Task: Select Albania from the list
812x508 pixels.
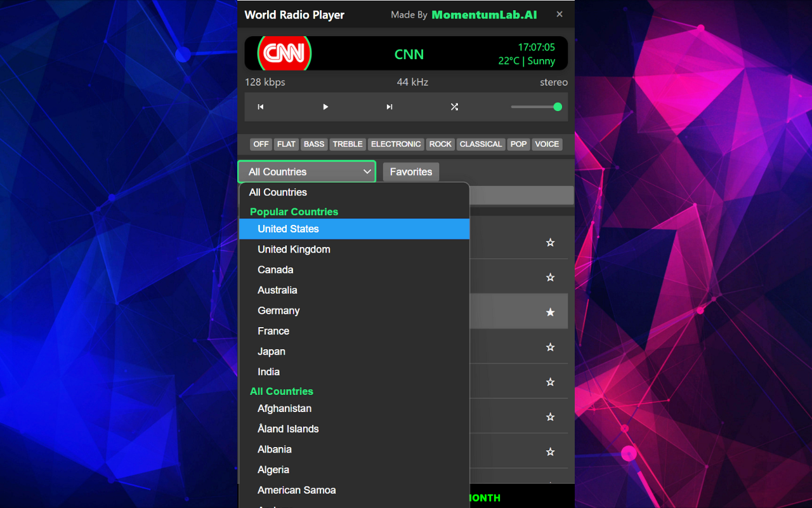Action: click(354, 449)
